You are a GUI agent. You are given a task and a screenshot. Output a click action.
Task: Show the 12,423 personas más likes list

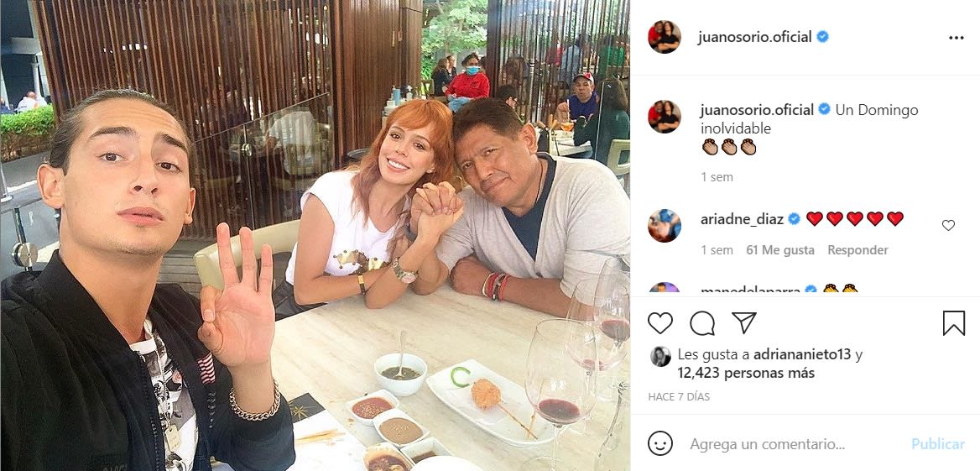(x=746, y=373)
